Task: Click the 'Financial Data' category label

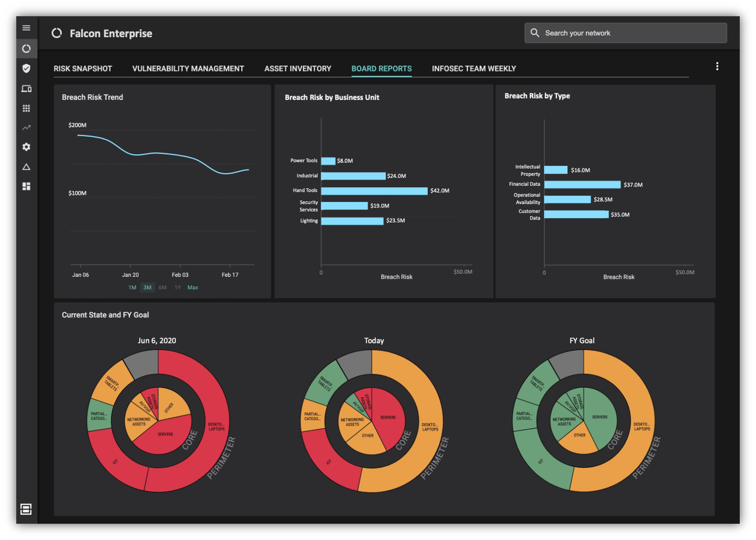Action: [525, 184]
